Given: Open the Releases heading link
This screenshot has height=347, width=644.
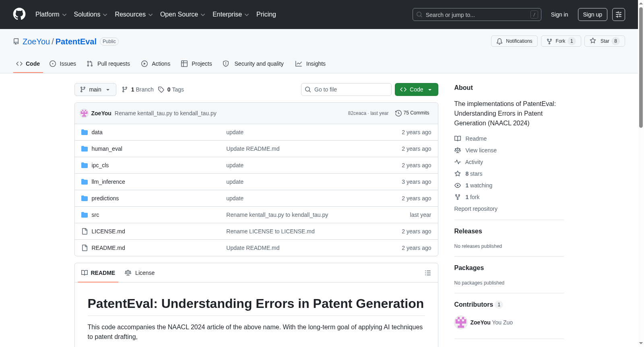Looking at the screenshot, I should (x=468, y=231).
